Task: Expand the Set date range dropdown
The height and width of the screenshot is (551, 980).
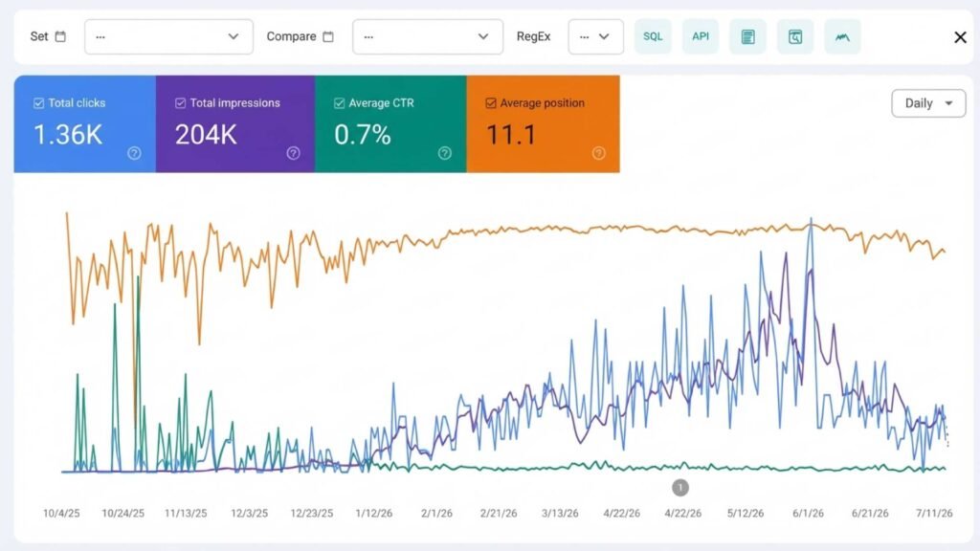Action: tap(168, 37)
